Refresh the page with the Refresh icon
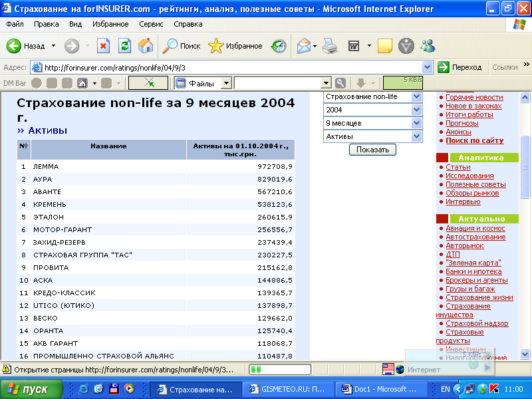 click(x=124, y=46)
